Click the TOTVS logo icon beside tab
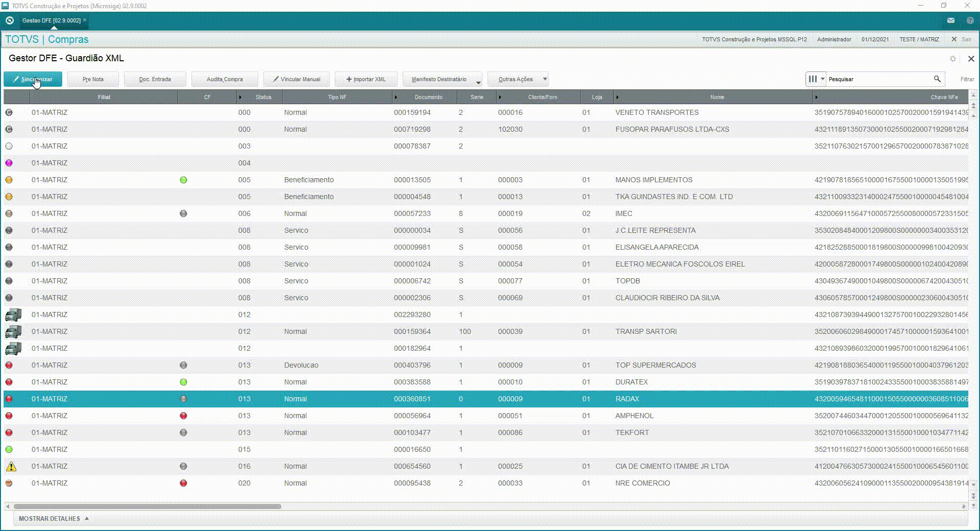Image resolution: width=980 pixels, height=531 pixels. 9,20
